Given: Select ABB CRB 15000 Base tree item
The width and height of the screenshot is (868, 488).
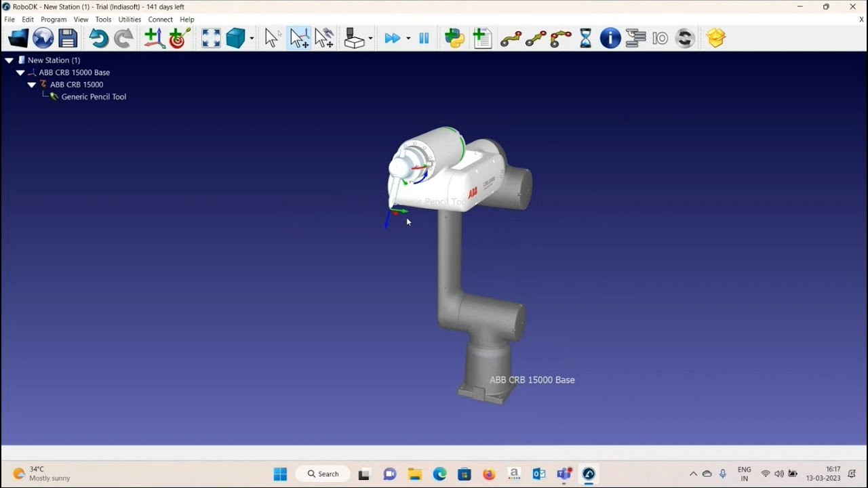Looking at the screenshot, I should click(74, 73).
